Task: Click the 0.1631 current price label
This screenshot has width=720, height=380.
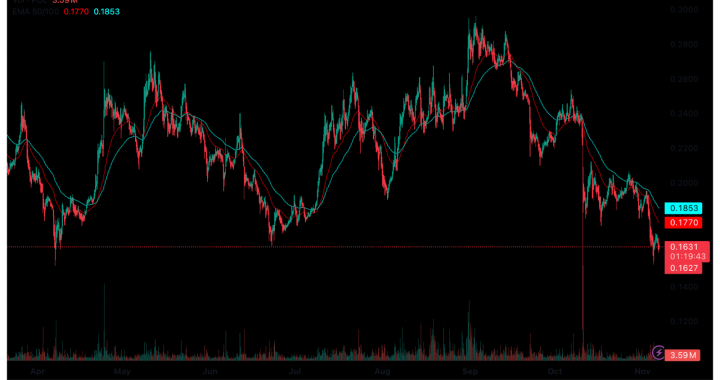Action: coord(684,247)
